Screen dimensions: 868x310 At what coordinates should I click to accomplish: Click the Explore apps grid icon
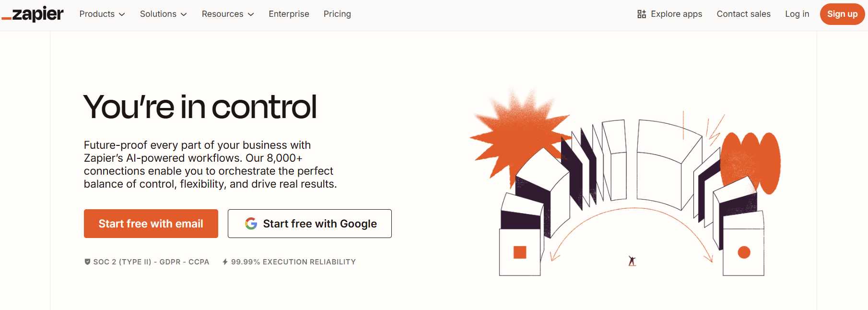click(x=641, y=14)
